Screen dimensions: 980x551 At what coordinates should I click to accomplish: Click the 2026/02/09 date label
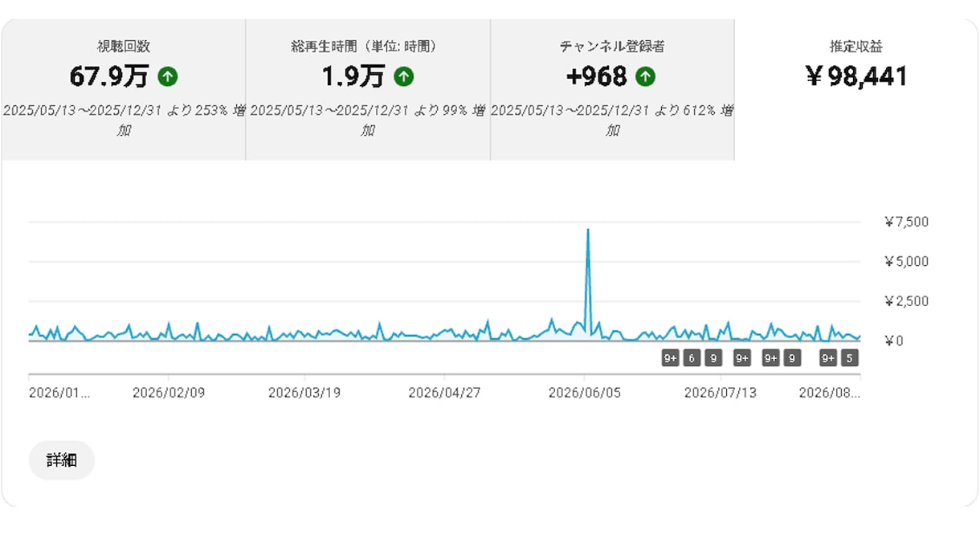coord(169,393)
